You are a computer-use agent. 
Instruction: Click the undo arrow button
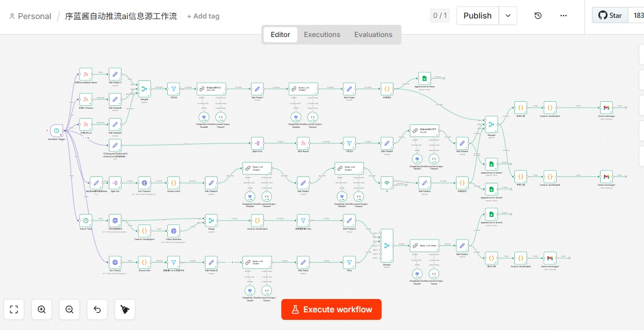[x=97, y=309]
